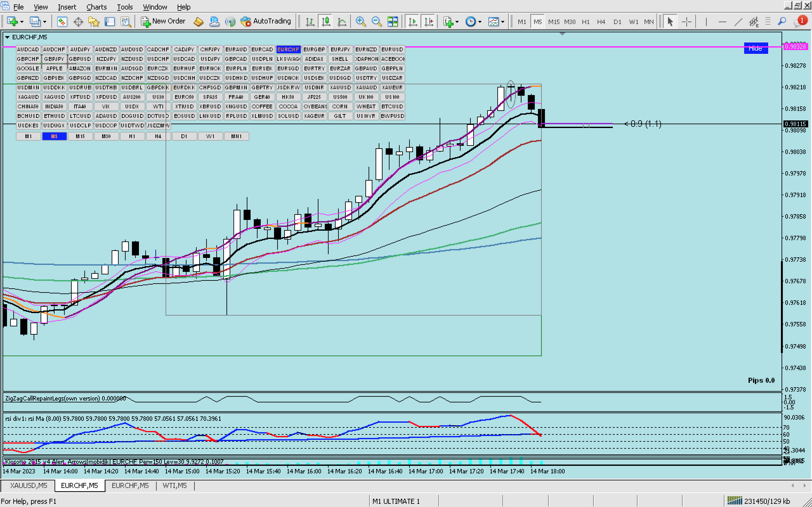Toggle the chart shift button
Viewport: 812px width, 507px height.
(x=429, y=22)
